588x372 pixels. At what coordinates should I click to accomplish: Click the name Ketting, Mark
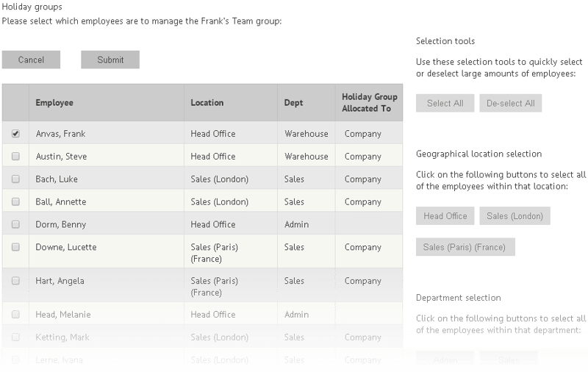point(62,337)
